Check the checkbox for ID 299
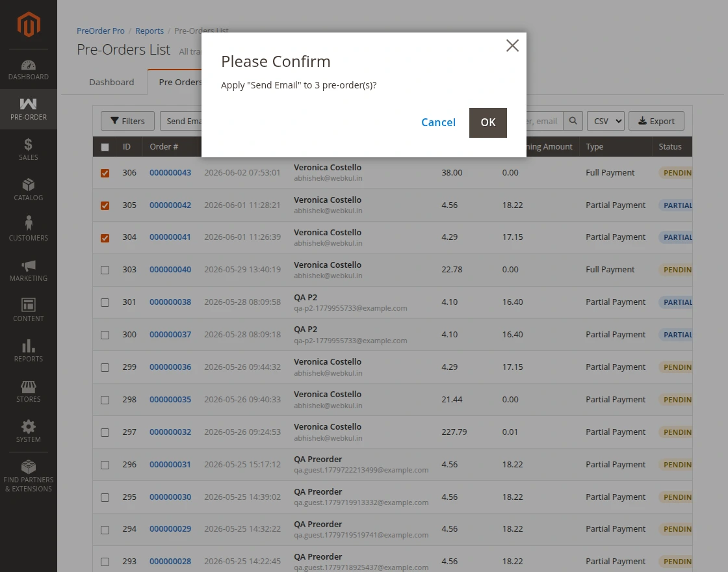Viewport: 728px width, 572px height. (x=105, y=368)
